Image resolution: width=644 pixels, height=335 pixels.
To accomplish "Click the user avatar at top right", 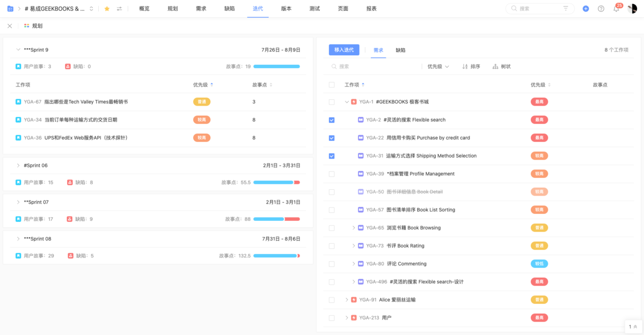I will [x=633, y=9].
